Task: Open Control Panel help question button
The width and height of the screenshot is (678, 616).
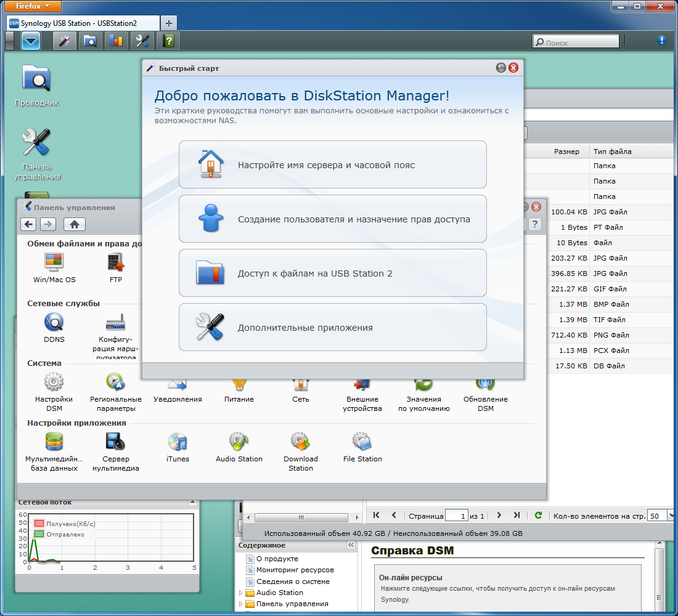Action: 535,224
